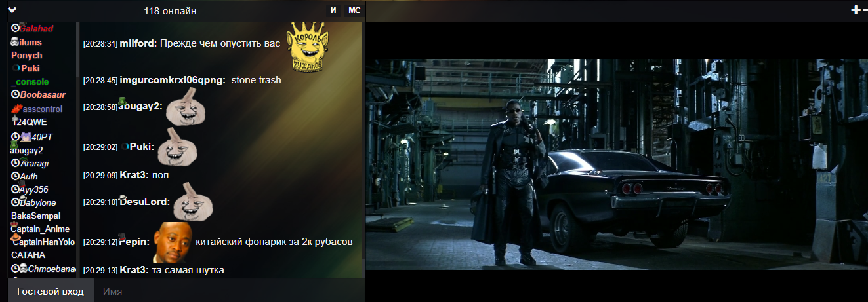This screenshot has height=302, width=868.
Task: Collapse the user list with the top-left chevron
Action: [x=12, y=10]
